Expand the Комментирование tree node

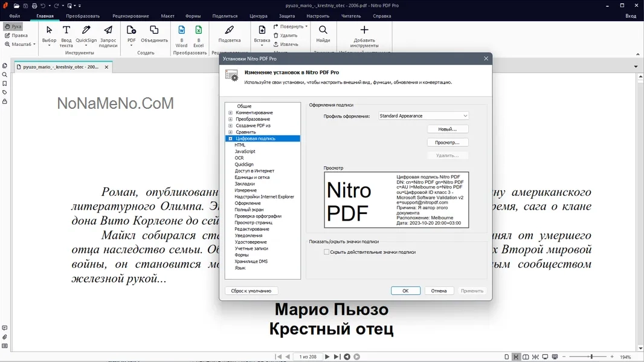[x=230, y=113]
